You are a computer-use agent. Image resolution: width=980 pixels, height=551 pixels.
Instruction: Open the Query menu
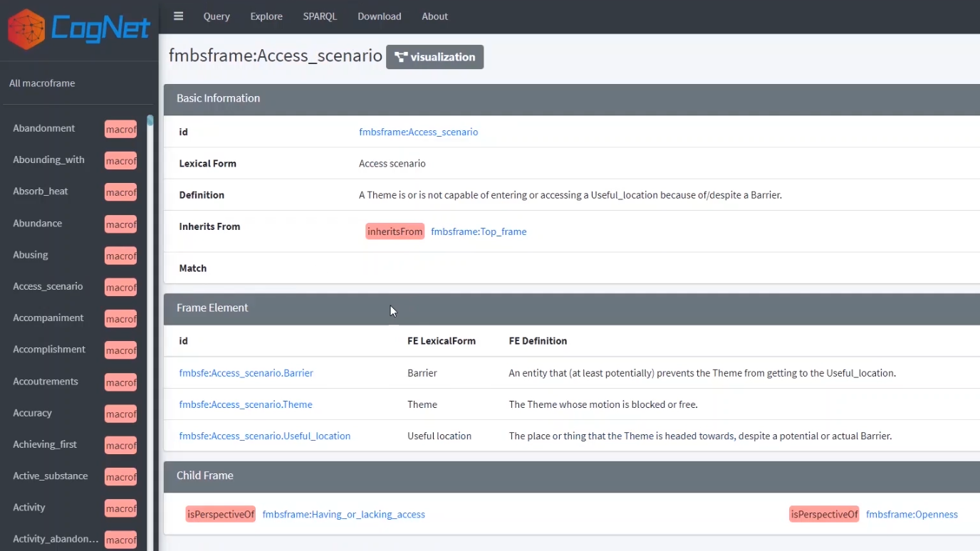[217, 16]
